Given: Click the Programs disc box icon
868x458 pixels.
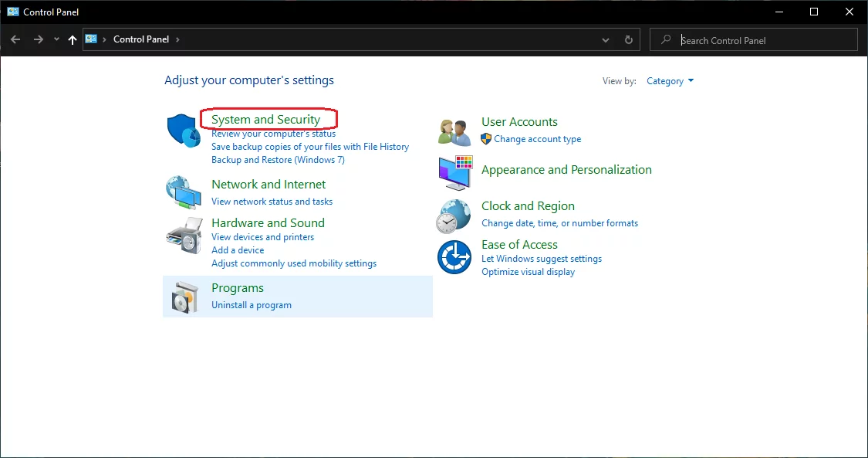Looking at the screenshot, I should [185, 297].
